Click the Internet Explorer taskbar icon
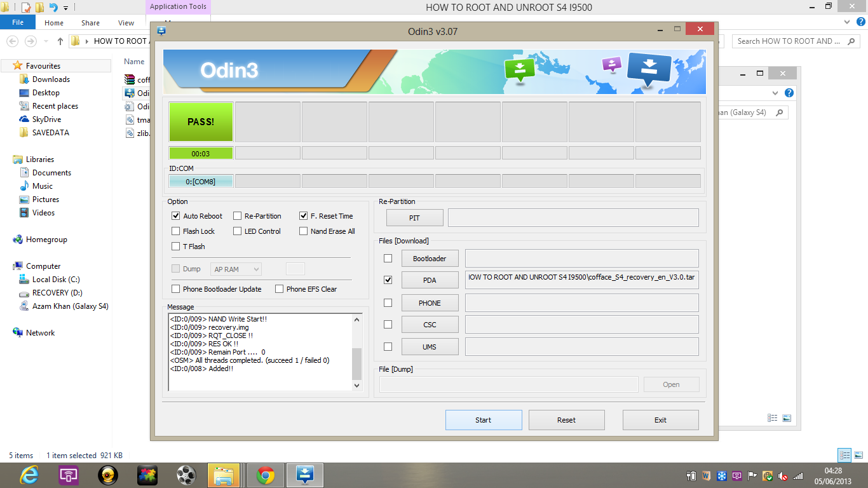Viewport: 868px width, 488px height. coord(29,475)
